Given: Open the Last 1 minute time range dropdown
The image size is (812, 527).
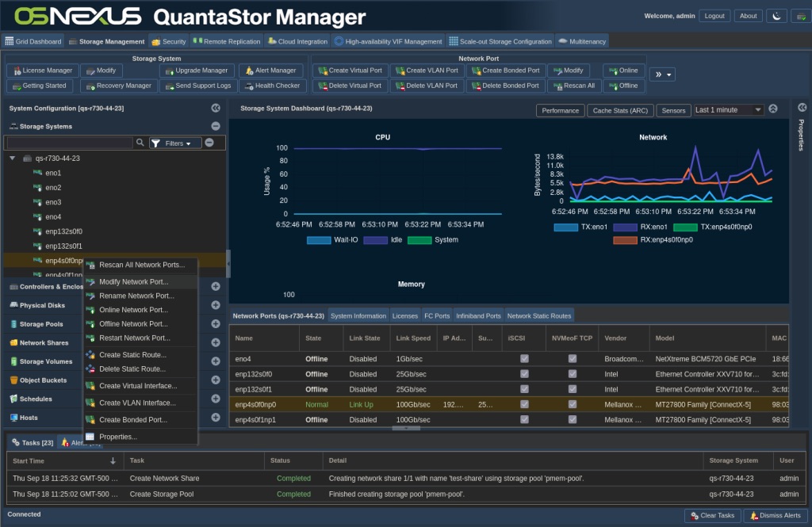Looking at the screenshot, I should click(727, 109).
